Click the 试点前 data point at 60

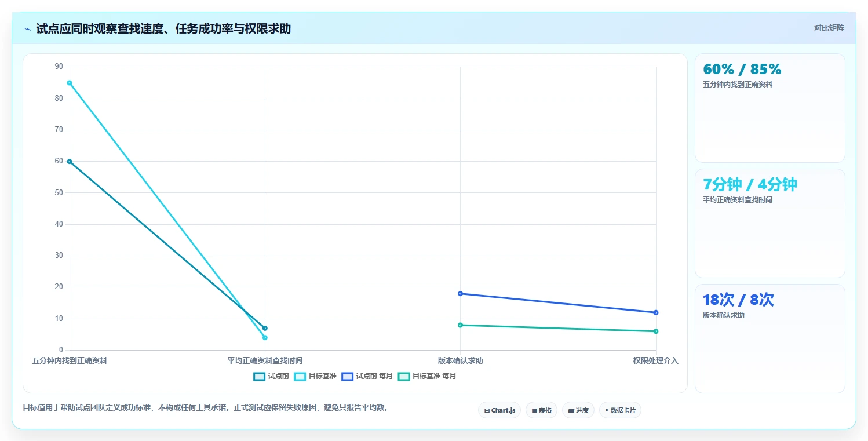click(70, 162)
